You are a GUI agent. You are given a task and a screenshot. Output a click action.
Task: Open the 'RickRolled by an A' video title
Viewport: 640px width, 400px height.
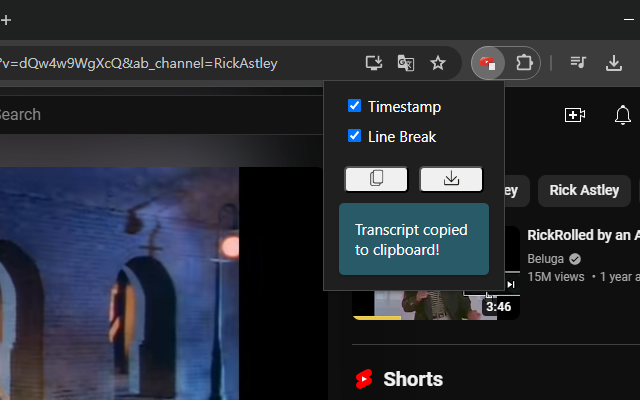point(583,235)
